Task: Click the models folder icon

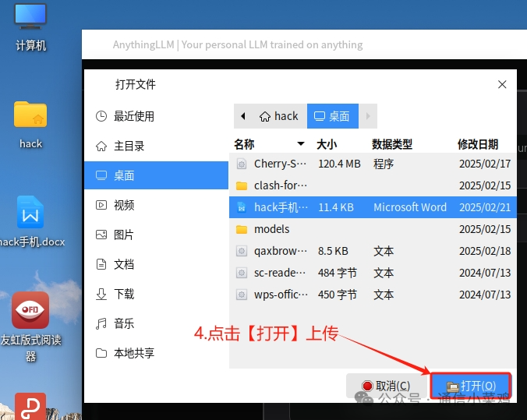Action: pyautogui.click(x=242, y=230)
